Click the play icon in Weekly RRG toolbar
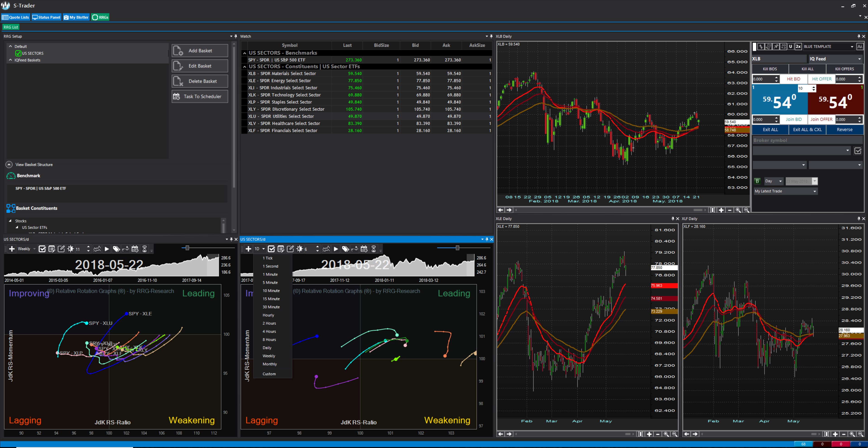 tap(107, 249)
